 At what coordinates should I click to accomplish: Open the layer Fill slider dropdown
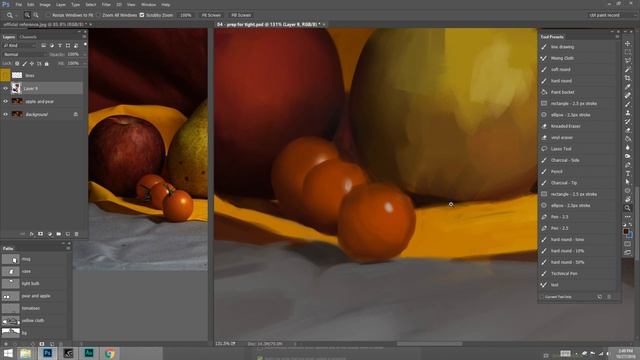[84, 63]
